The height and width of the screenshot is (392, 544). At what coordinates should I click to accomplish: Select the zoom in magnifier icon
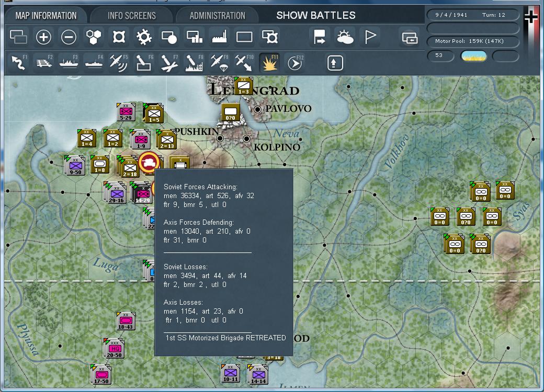[43, 37]
